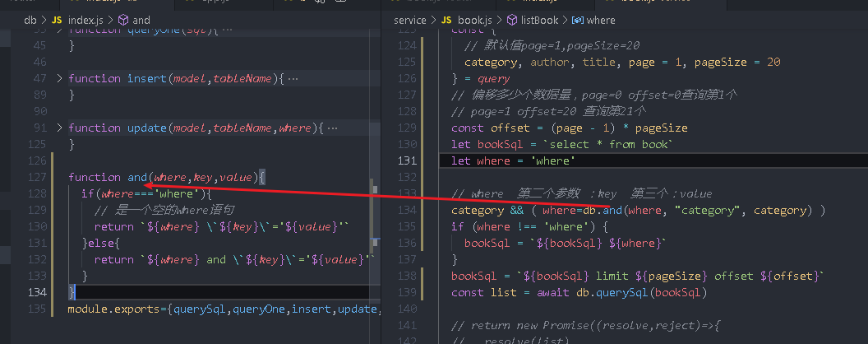Viewport: 868px width, 344px height.
Task: Click the variable symbol icon beside 'where' breadcrumb
Action: pos(578,20)
